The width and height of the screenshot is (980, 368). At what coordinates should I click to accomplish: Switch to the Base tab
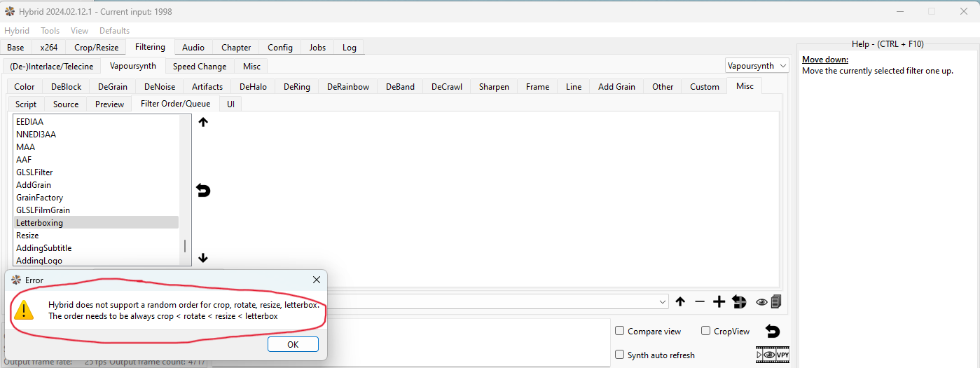tap(15, 48)
